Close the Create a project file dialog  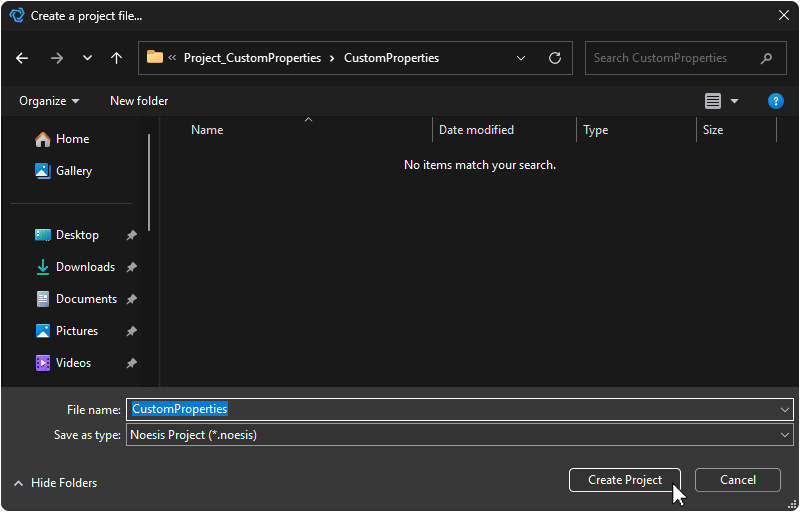tap(784, 15)
